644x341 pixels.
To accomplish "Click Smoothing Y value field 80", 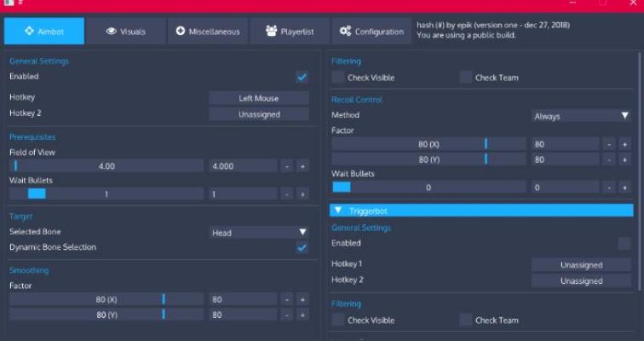I will [243, 315].
